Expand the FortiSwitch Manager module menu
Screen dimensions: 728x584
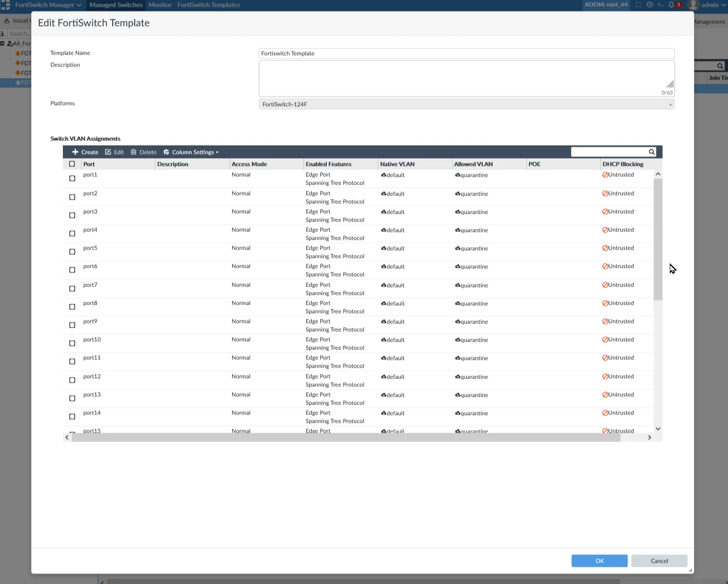click(48, 5)
